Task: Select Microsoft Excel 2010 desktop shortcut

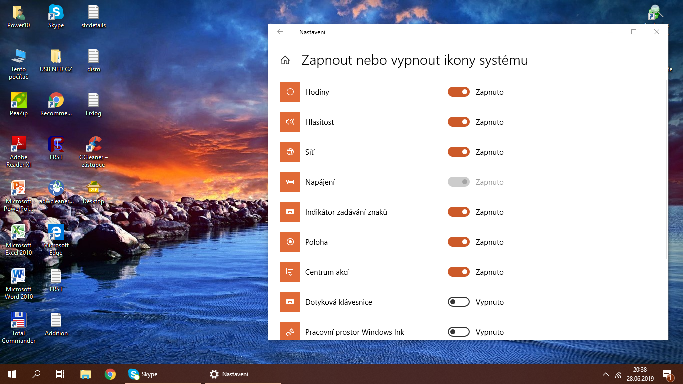Action: tap(18, 240)
